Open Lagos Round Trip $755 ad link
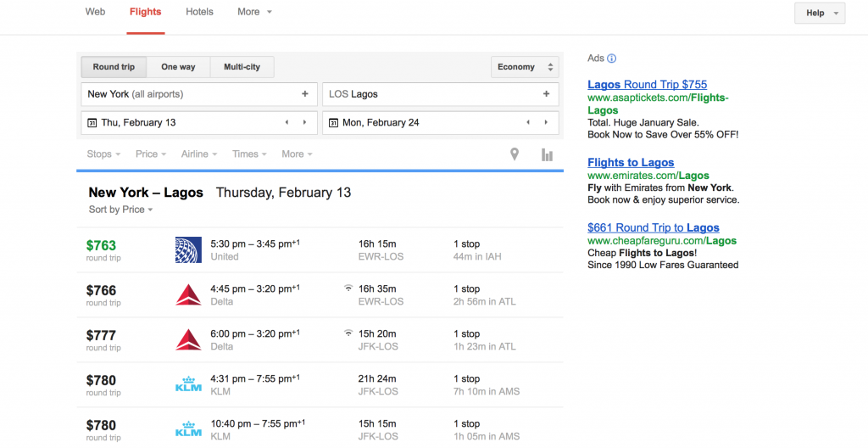 (647, 84)
